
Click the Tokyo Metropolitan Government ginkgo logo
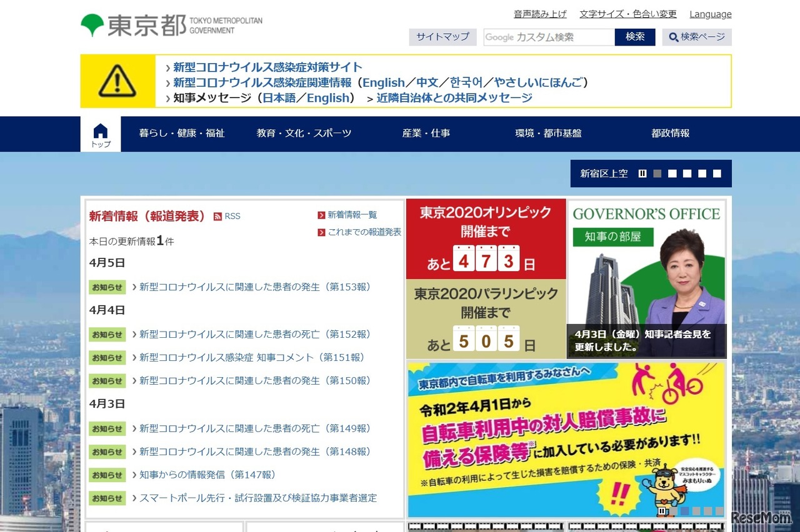coord(92,25)
